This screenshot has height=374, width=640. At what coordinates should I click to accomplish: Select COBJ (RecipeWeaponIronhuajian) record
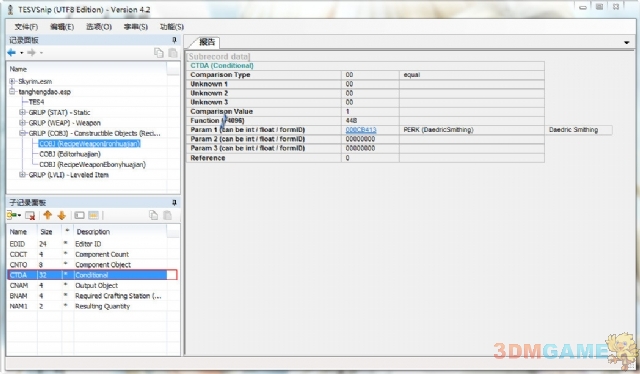pos(89,144)
